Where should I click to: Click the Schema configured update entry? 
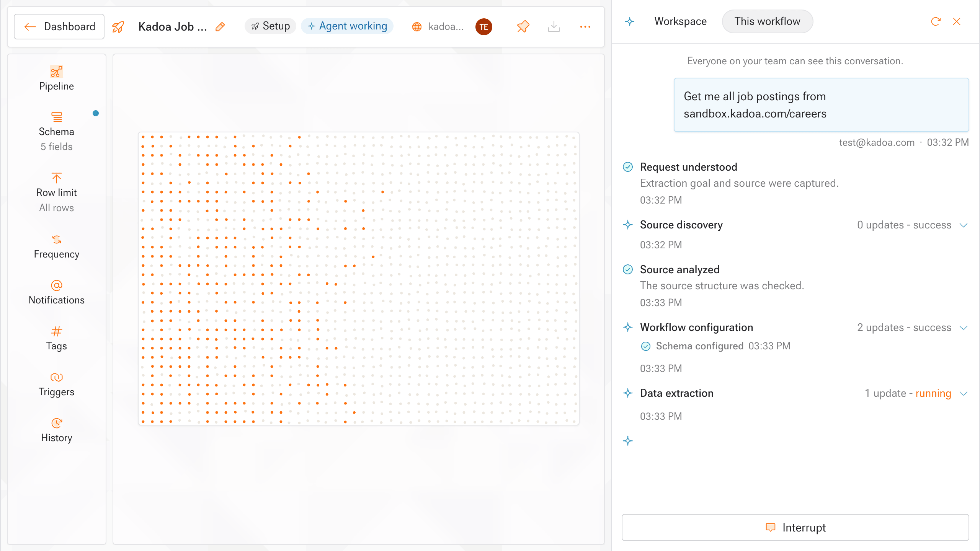tap(715, 346)
